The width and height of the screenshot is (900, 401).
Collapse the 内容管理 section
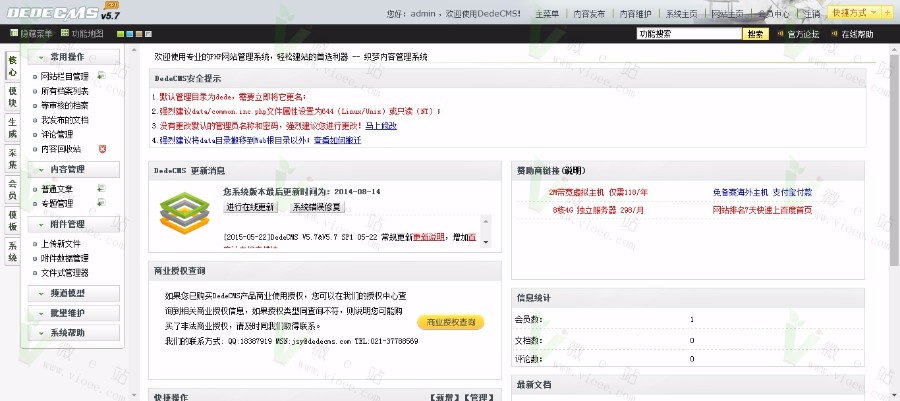73,169
